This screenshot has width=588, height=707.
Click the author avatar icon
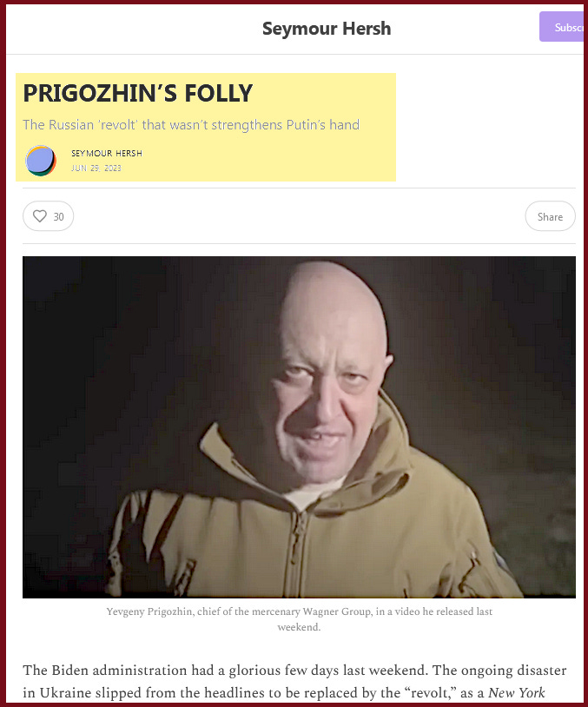pyautogui.click(x=41, y=161)
